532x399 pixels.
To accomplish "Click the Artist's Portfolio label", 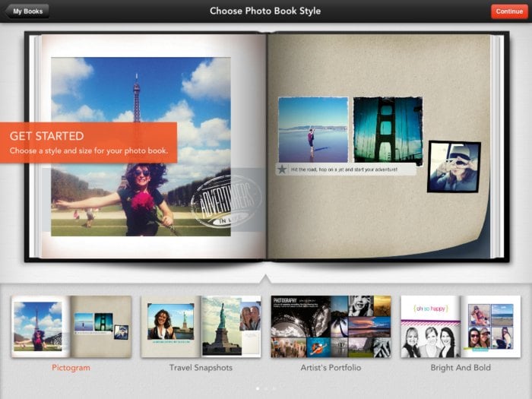I will click(x=331, y=368).
